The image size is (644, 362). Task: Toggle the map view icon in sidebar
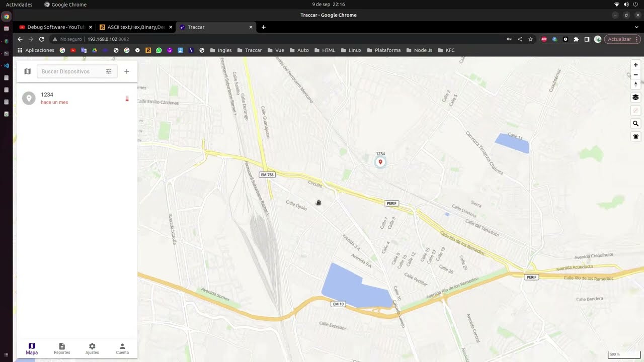click(x=27, y=71)
